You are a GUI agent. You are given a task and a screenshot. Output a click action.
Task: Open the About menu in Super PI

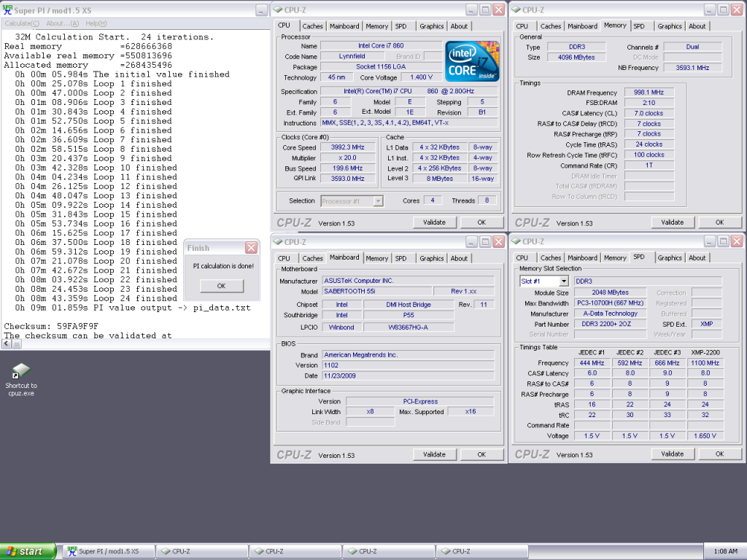pyautogui.click(x=62, y=23)
